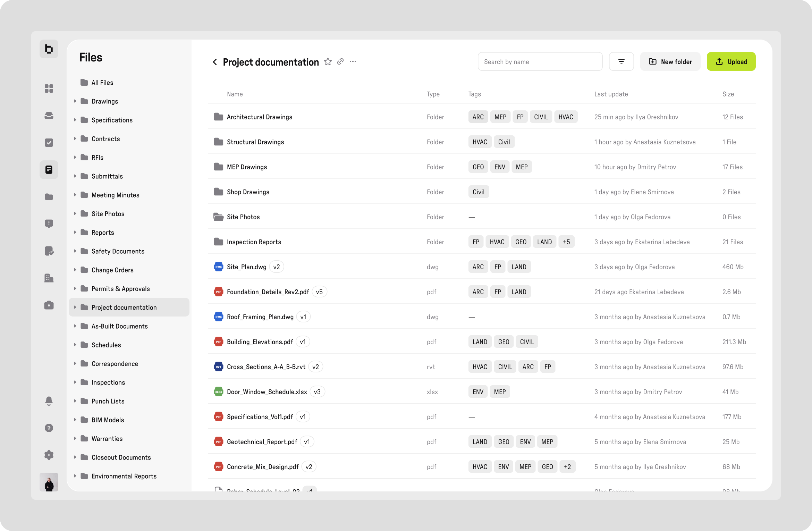
Task: Expand the Contracts folder tree arrow
Action: coord(75,139)
